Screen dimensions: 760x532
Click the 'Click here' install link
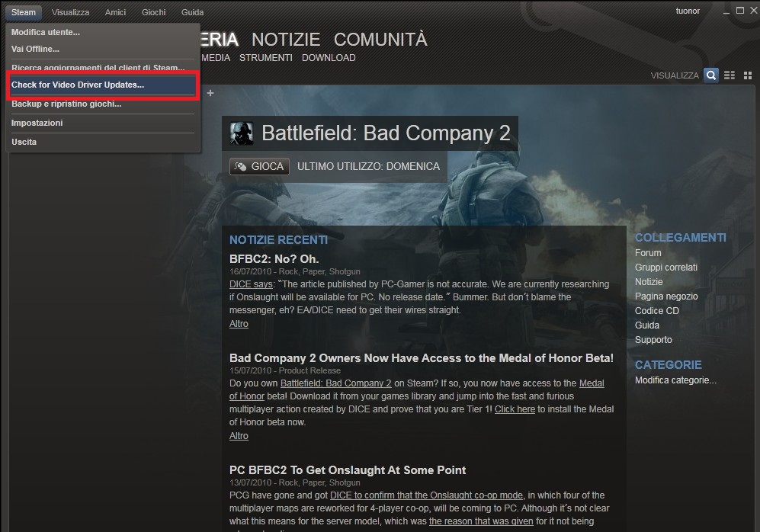click(515, 409)
